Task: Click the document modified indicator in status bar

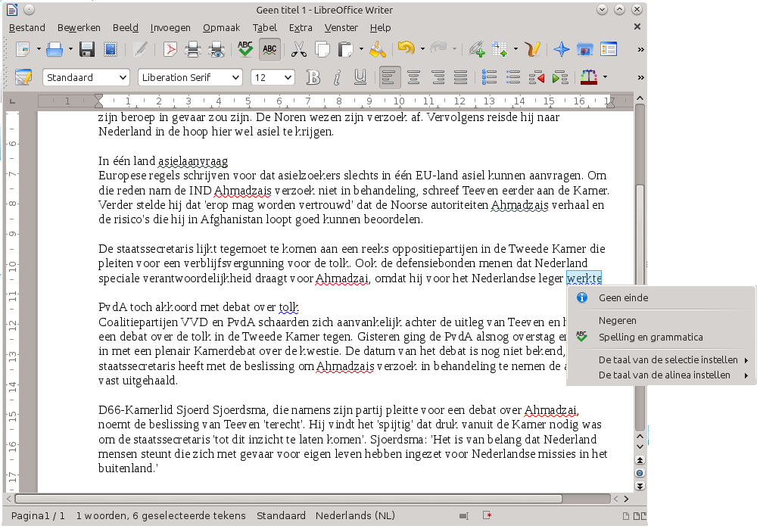Action: 487,515
